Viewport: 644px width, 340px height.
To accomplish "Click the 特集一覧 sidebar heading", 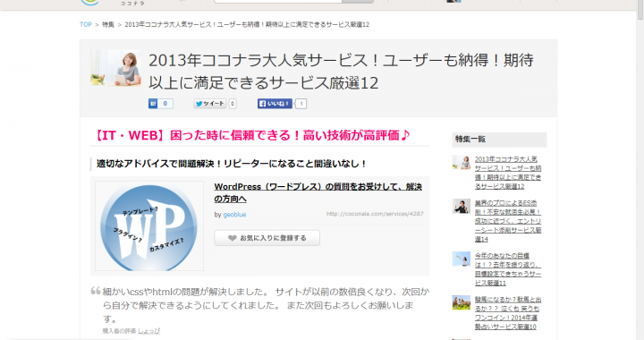I will [x=499, y=140].
